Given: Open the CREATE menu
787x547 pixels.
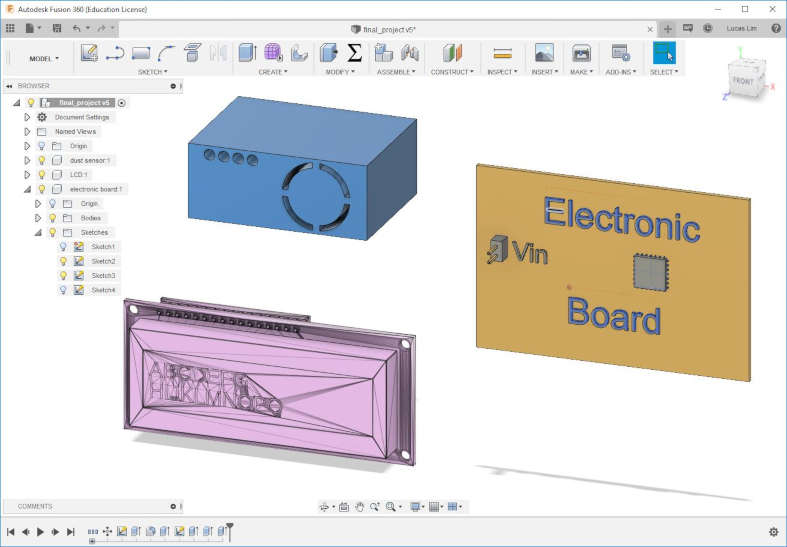Looking at the screenshot, I should [273, 72].
